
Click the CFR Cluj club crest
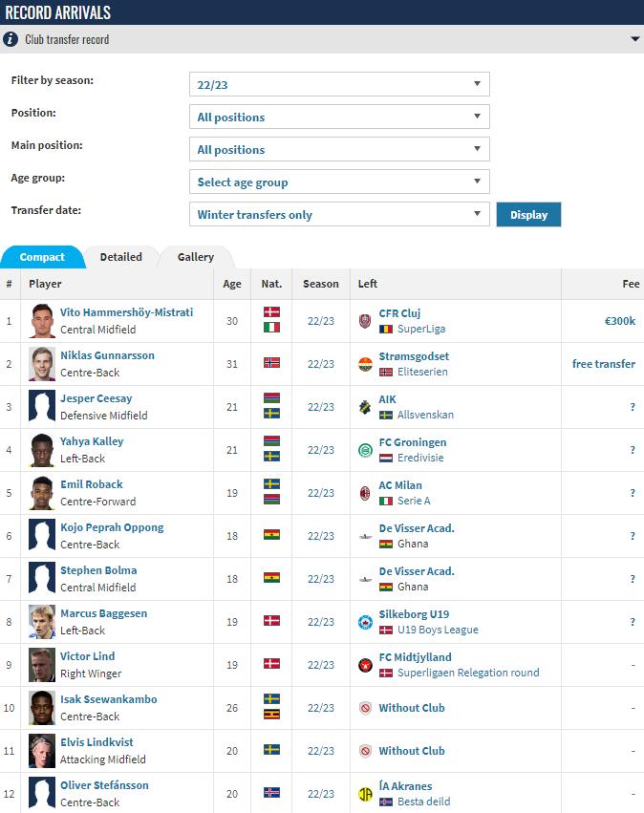coord(365,321)
